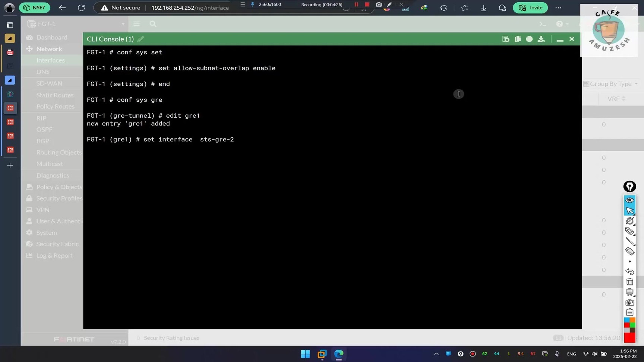Show hidden system tray icons

pos(436,354)
